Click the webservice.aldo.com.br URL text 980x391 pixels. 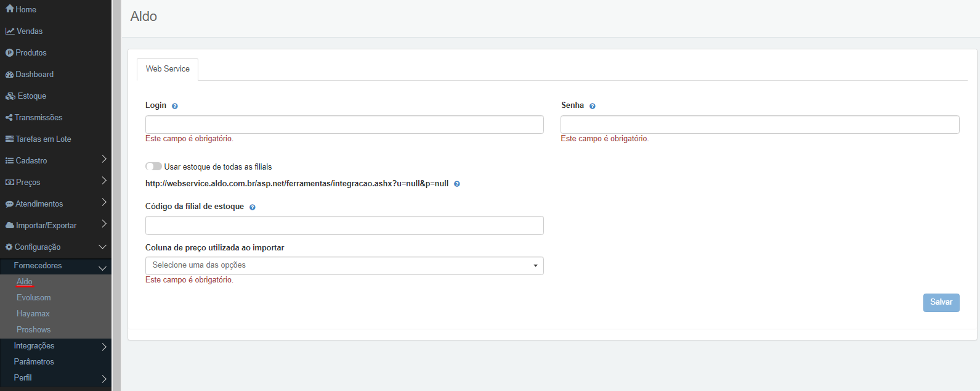(297, 184)
